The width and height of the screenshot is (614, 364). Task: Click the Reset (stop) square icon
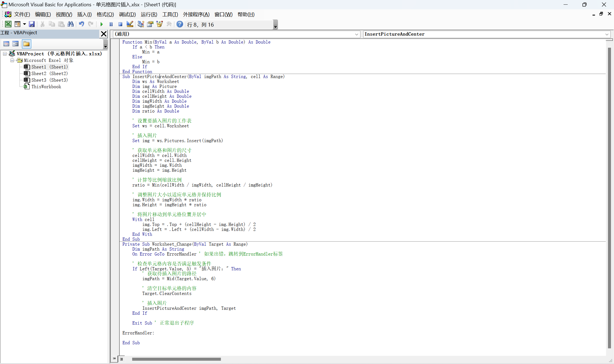[x=120, y=24]
